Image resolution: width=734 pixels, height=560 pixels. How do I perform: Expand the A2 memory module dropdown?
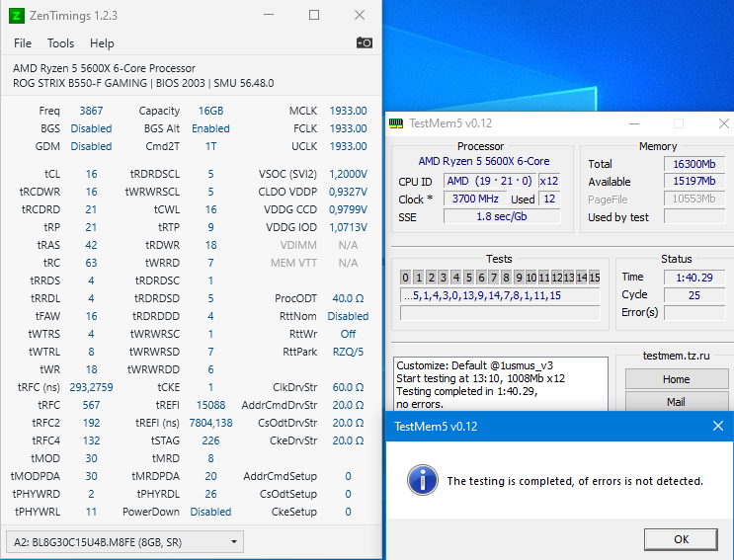pyautogui.click(x=125, y=542)
